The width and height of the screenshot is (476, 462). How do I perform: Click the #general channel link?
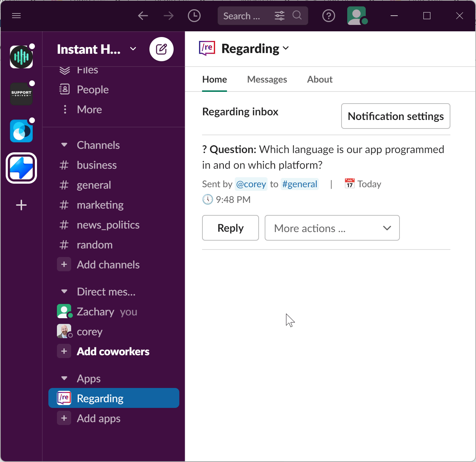[300, 184]
